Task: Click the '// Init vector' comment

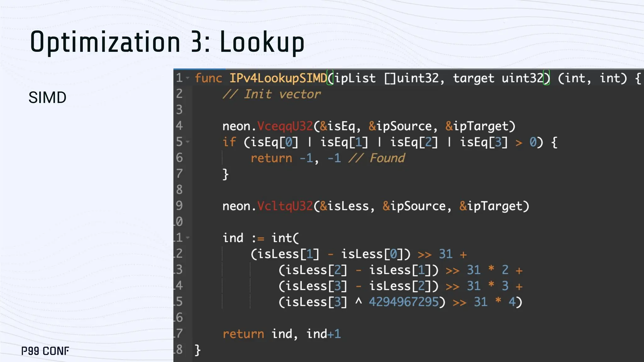Action: point(272,94)
